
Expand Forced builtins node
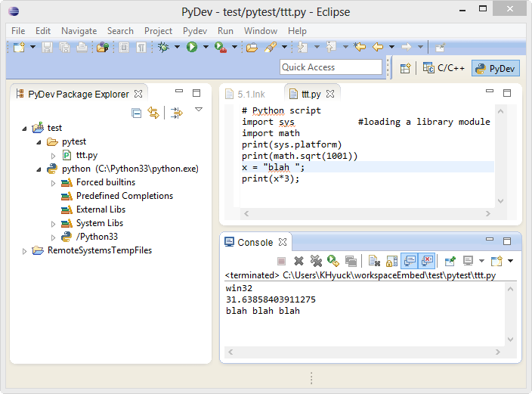[53, 183]
